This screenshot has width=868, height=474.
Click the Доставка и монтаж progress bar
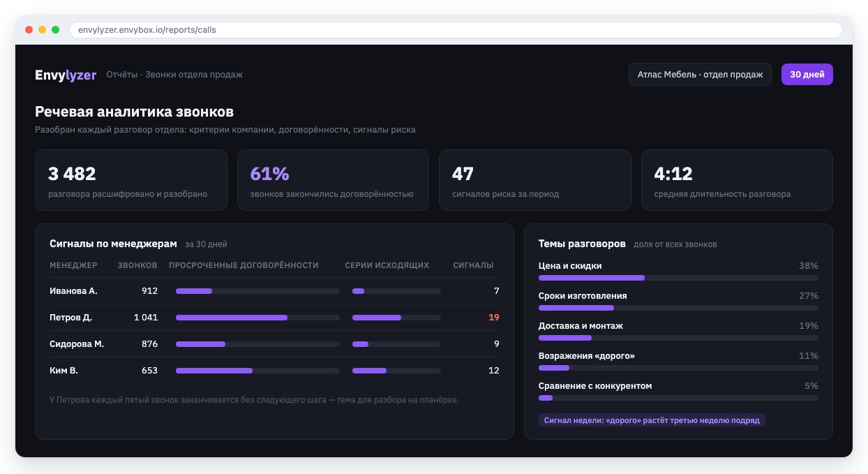click(x=678, y=338)
